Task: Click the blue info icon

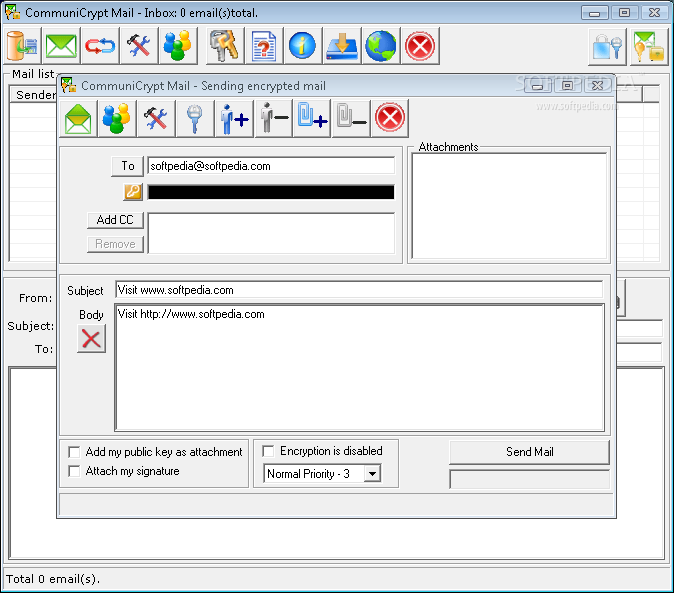Action: pyautogui.click(x=302, y=46)
